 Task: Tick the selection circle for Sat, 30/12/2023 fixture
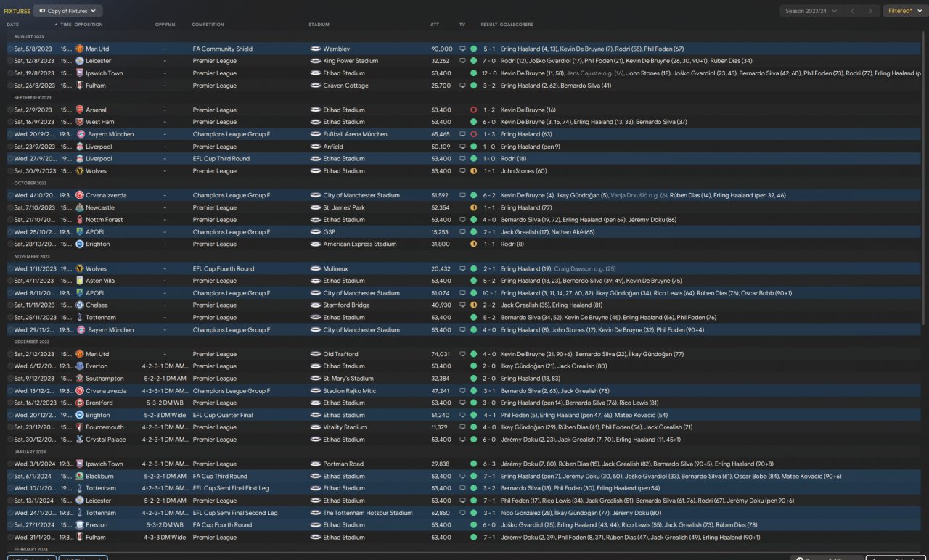(x=10, y=440)
